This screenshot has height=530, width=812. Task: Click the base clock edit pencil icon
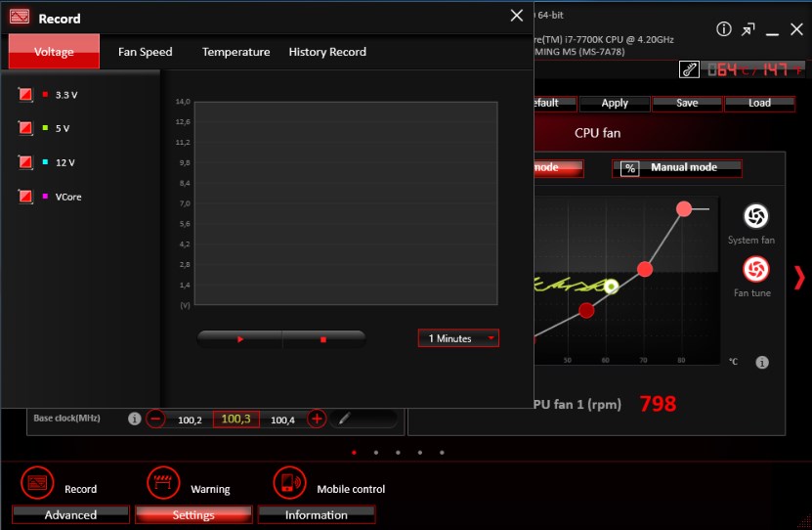344,419
